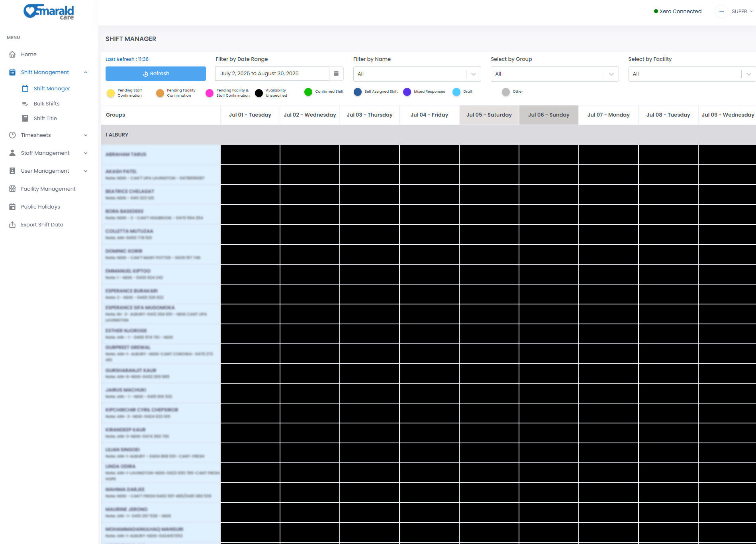Viewport: 756px width, 544px height.
Task: Collapse the Shift Management menu
Action: click(x=86, y=72)
